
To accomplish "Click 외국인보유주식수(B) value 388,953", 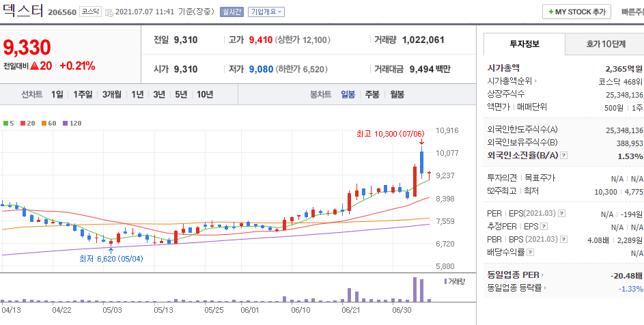I will (x=630, y=143).
